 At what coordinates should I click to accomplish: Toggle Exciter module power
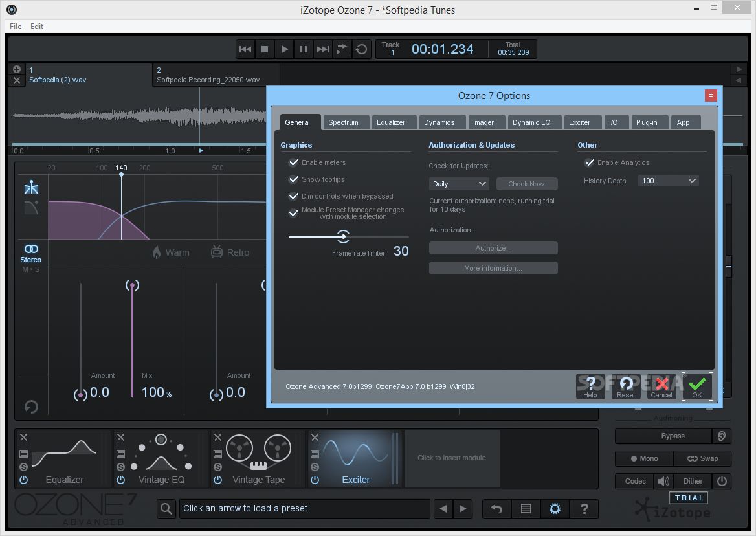[315, 480]
